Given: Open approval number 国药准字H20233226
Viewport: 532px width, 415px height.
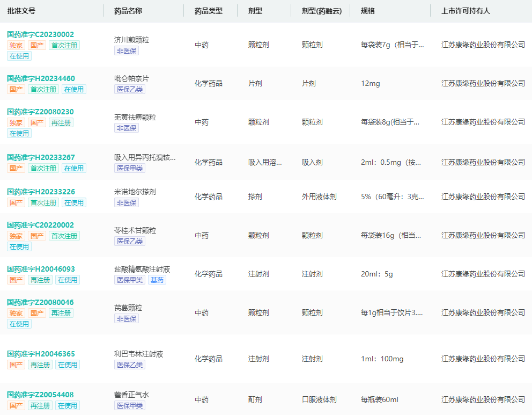Looking at the screenshot, I should (x=41, y=192).
